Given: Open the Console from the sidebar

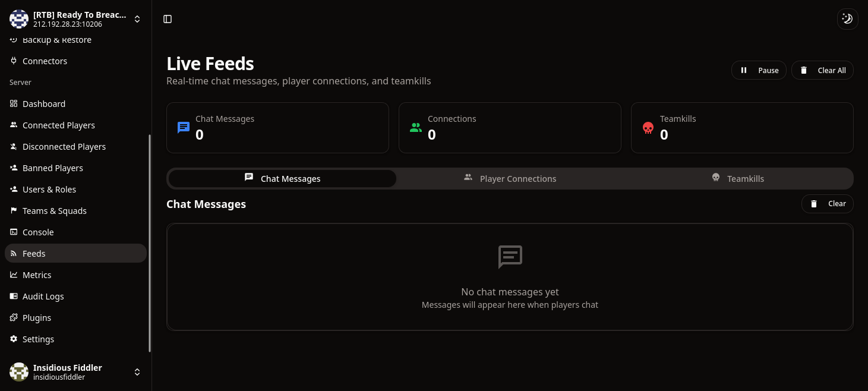Looking at the screenshot, I should [x=38, y=232].
